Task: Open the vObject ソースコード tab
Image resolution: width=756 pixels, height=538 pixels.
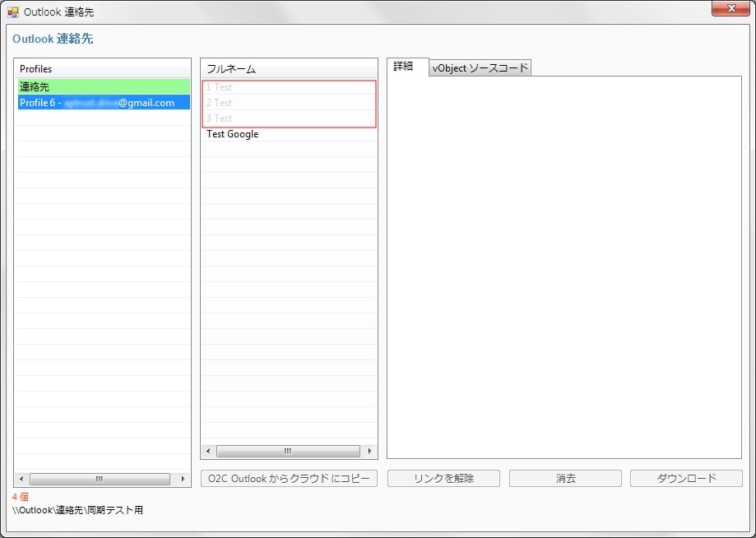Action: [x=480, y=68]
